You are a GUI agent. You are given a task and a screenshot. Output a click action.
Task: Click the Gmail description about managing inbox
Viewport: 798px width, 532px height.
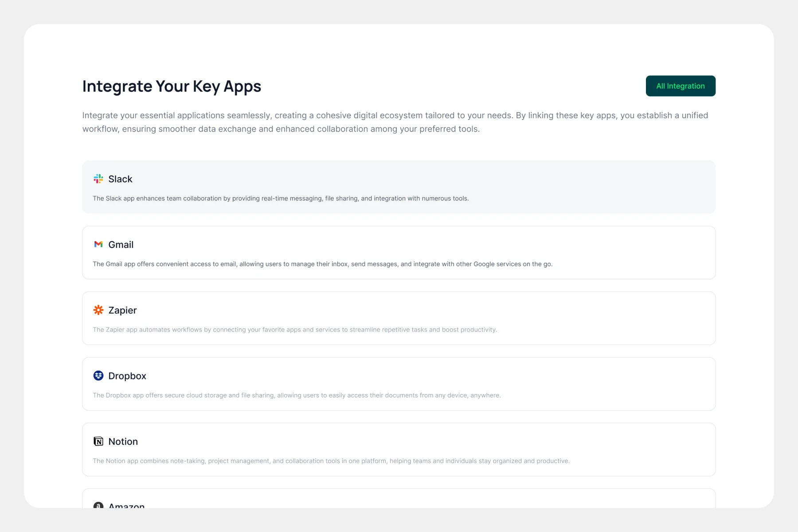[x=322, y=264]
